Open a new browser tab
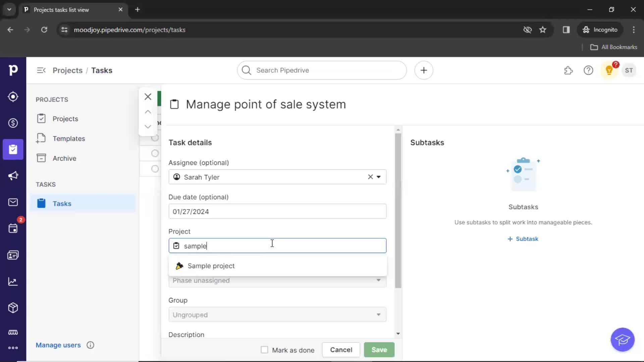 (138, 10)
